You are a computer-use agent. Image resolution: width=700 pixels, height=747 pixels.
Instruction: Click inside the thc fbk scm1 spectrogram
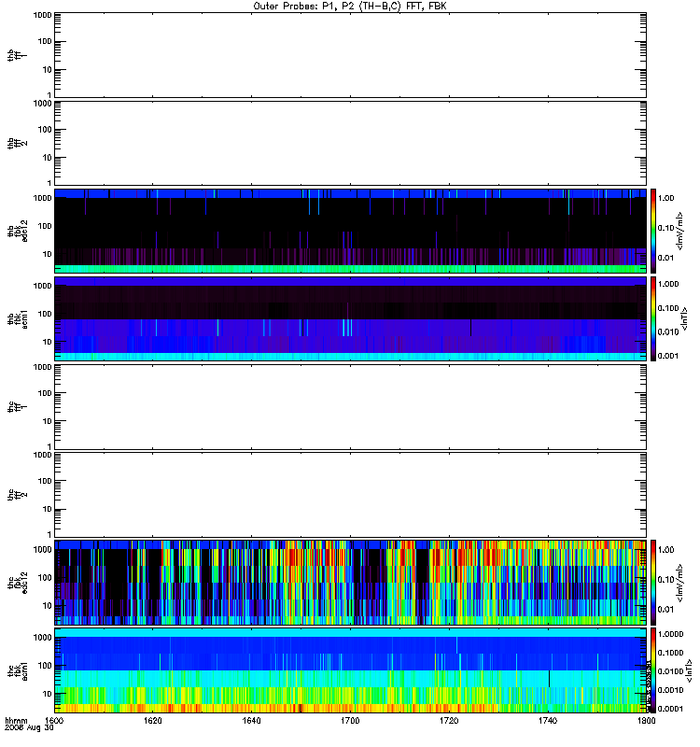pos(350,670)
